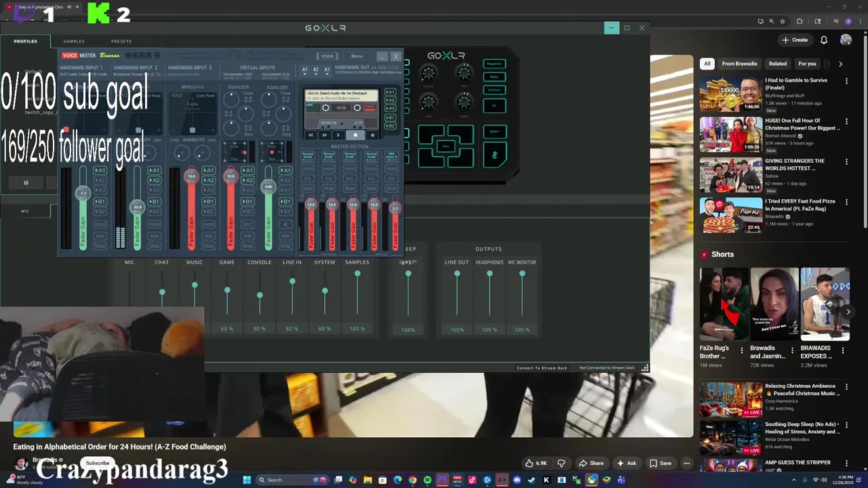868x488 pixels.
Task: Open options for 'I Had to Gamble' video
Action: pyautogui.click(x=846, y=81)
